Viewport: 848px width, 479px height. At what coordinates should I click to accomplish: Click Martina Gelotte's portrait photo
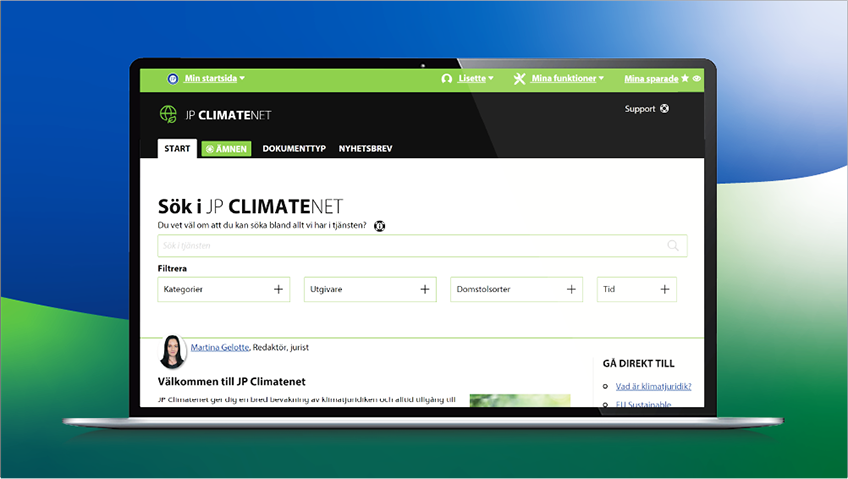pyautogui.click(x=173, y=351)
